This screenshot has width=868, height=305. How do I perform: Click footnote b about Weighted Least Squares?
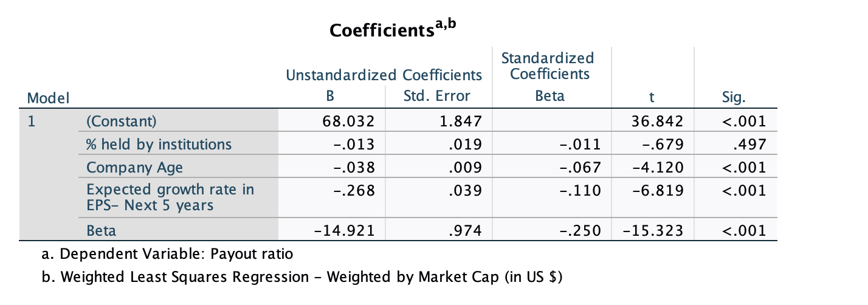(311, 278)
